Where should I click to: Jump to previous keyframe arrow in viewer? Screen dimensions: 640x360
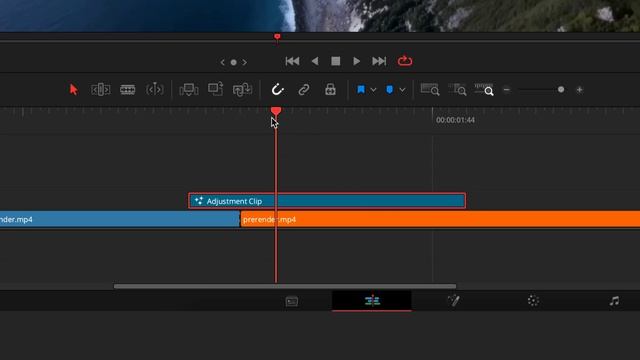coord(222,62)
